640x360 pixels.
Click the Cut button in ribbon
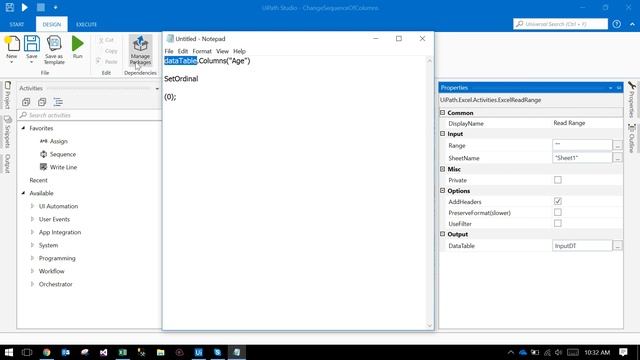tap(107, 40)
